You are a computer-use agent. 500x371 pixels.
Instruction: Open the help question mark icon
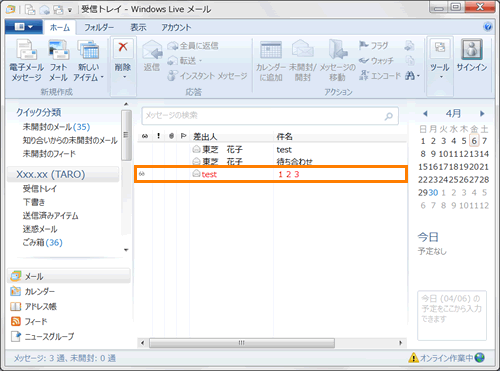coord(488,27)
